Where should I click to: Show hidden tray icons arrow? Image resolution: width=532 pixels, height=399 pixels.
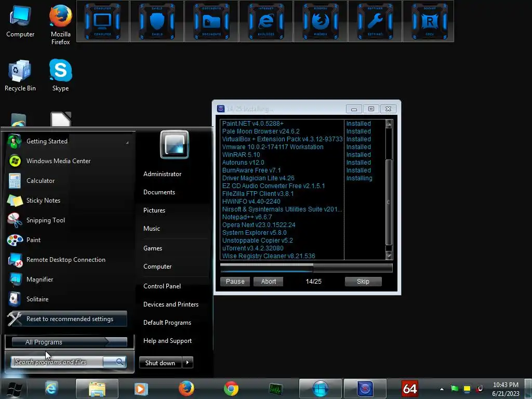point(442,389)
